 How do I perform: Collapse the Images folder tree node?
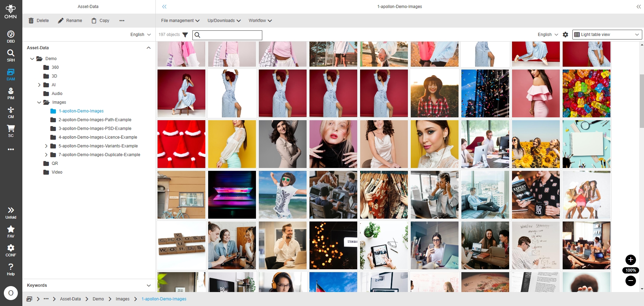click(39, 102)
